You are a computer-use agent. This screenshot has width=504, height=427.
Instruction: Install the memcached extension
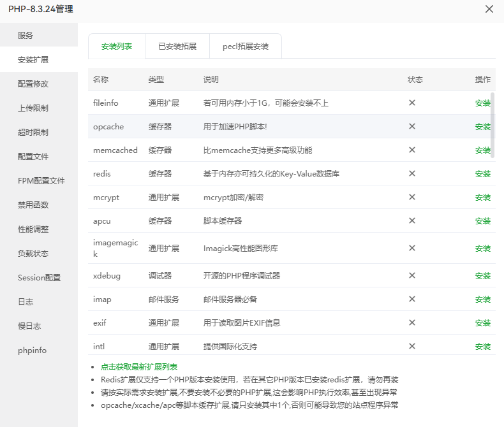tap(483, 150)
